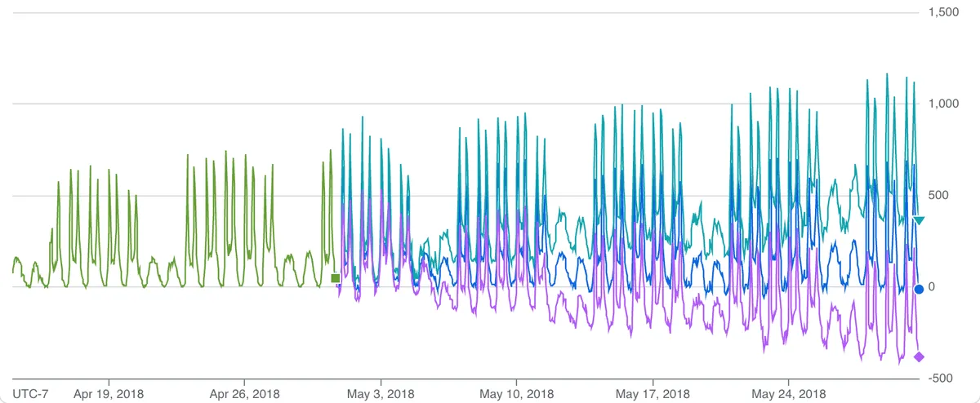Select the May 17, 2018 date label
980x403 pixels.
pos(653,393)
